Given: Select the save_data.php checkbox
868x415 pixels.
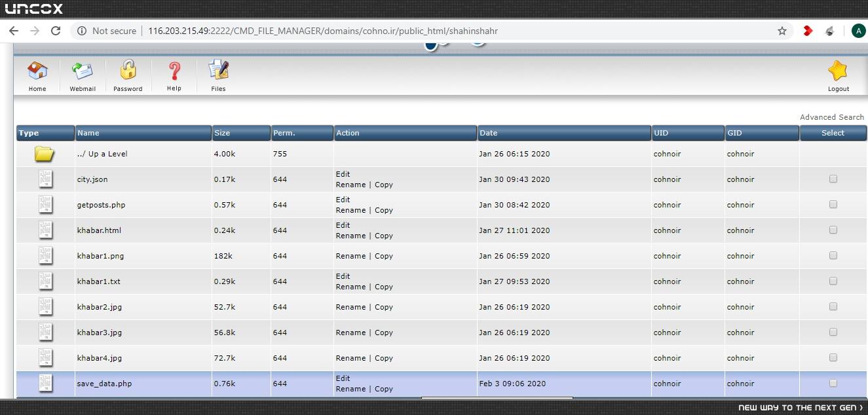Looking at the screenshot, I should 833,383.
